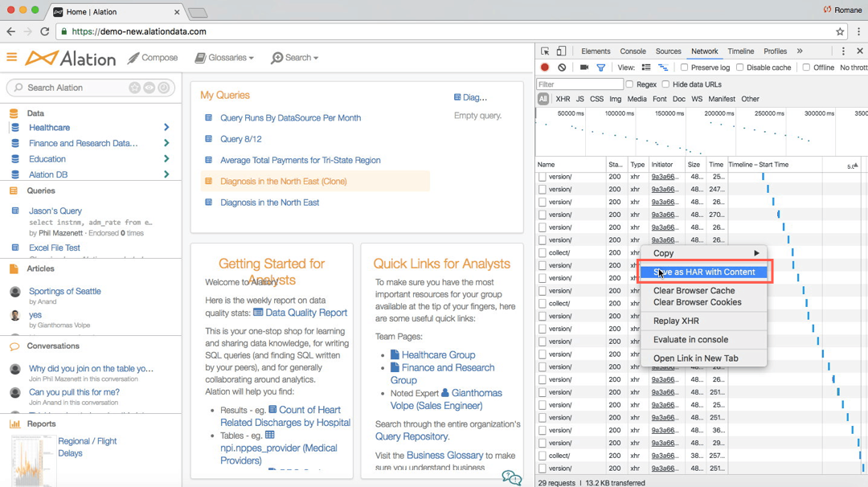Toggle the Offline checkbox
Image resolution: width=868 pixels, height=487 pixels.
pos(806,68)
